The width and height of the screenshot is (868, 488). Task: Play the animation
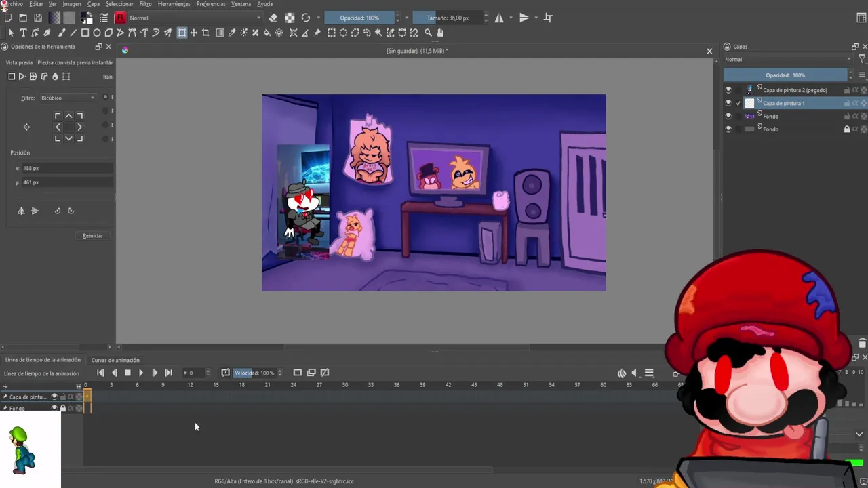pos(140,373)
